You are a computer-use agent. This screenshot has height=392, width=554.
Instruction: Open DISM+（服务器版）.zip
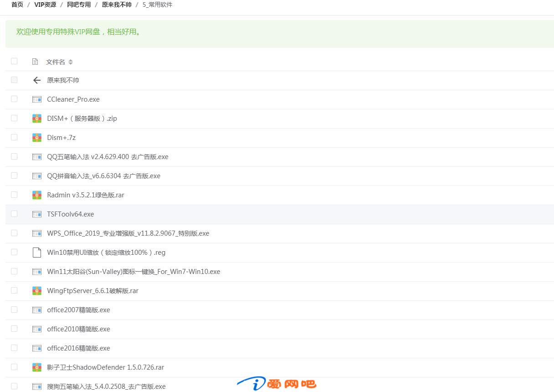(x=82, y=119)
